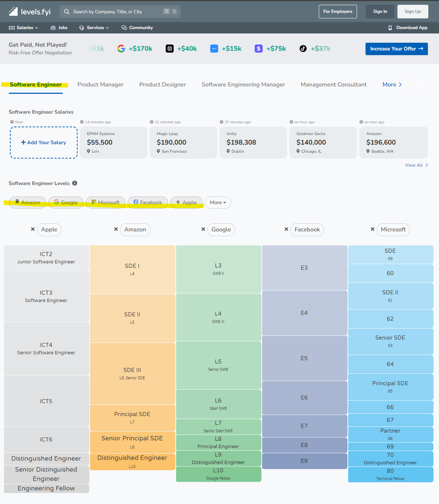Click the Stripe logo next to +$75k
Screen dimensions: 439x504
coord(258,49)
